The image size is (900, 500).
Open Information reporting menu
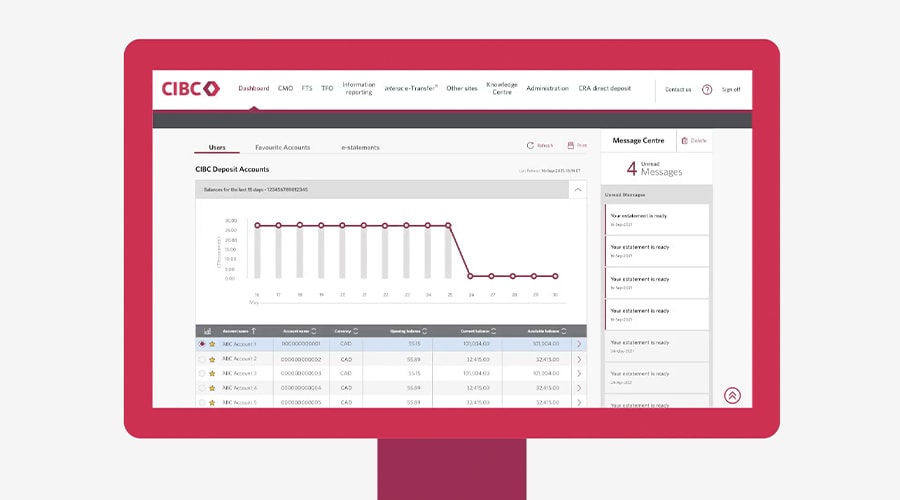(x=359, y=88)
